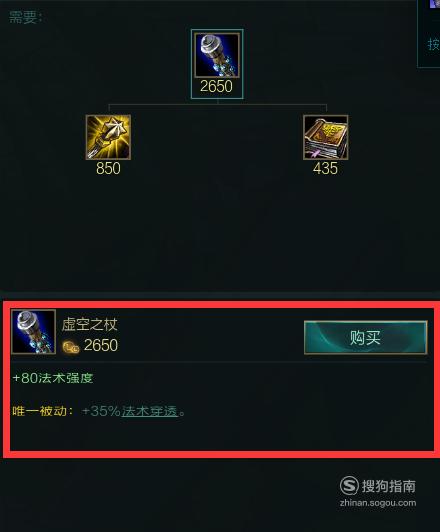This screenshot has width=440, height=532.
Task: Click the 435 price under Amplifying Tome
Action: coord(325,168)
